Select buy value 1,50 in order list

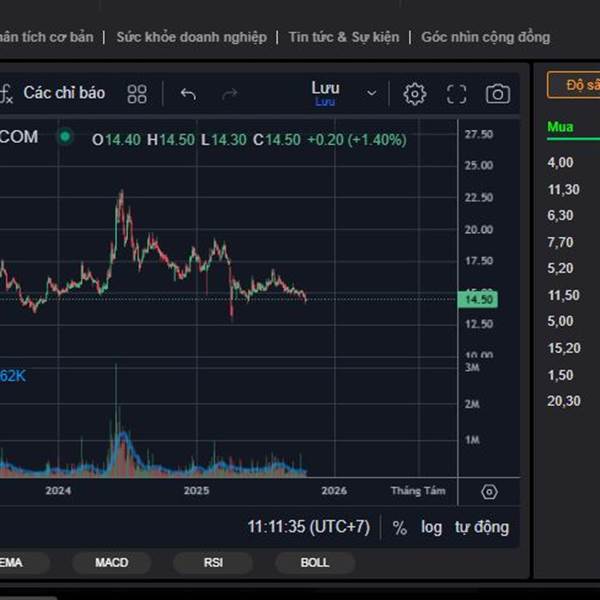(560, 375)
